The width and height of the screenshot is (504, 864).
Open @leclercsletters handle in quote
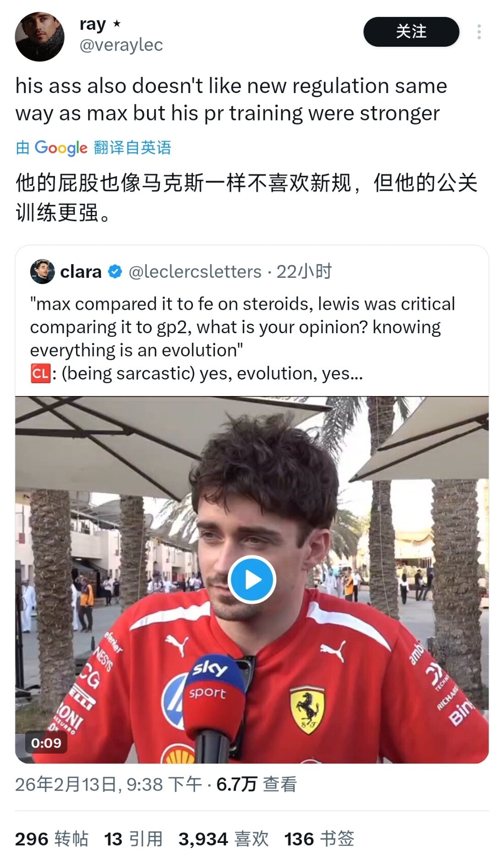(x=195, y=272)
